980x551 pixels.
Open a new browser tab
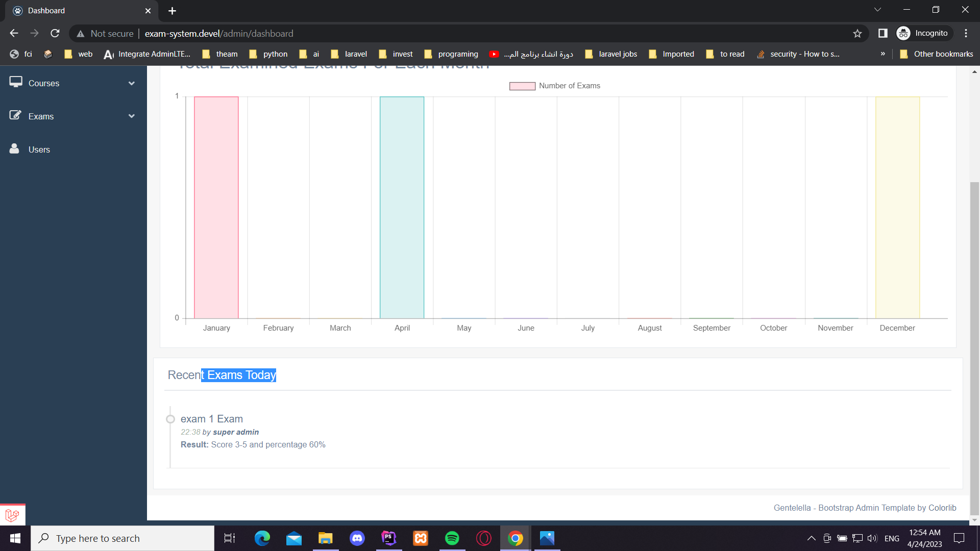(173, 11)
